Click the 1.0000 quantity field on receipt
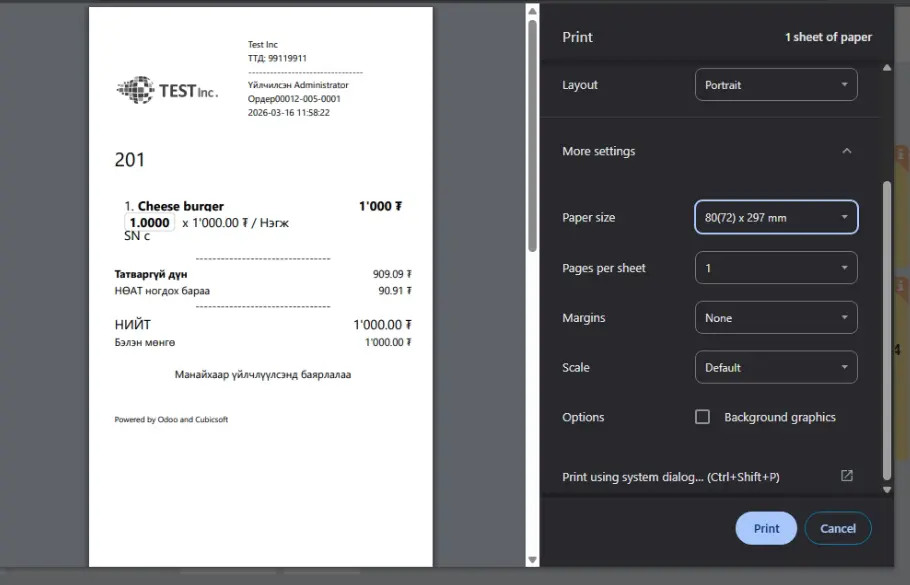 pos(150,223)
